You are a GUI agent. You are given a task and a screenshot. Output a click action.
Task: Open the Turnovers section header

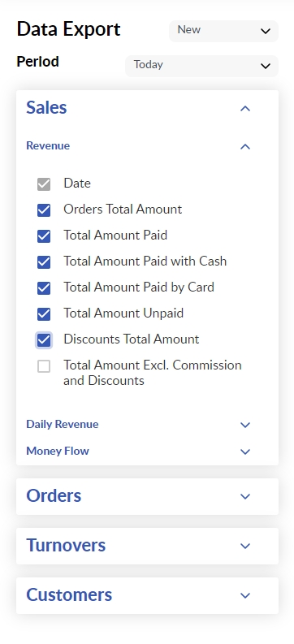[148, 546]
